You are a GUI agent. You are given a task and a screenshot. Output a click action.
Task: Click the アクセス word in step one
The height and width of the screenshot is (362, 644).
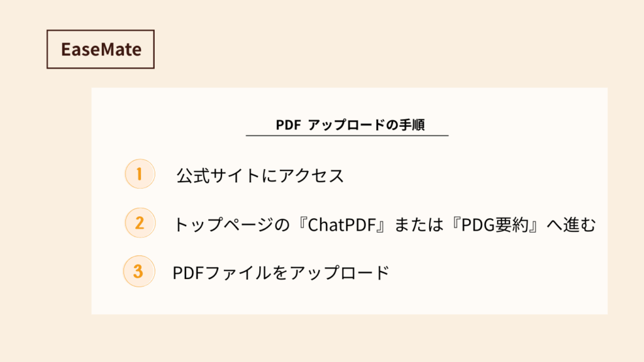pyautogui.click(x=311, y=176)
